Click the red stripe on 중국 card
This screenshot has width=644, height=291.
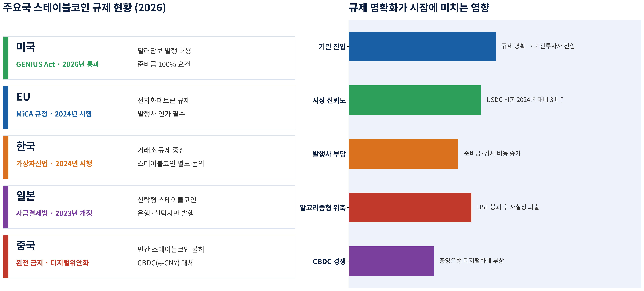coord(6,257)
